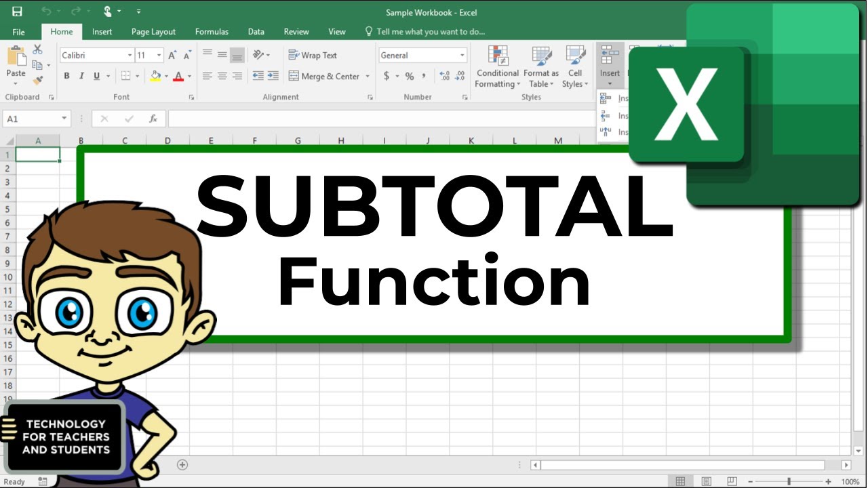Apply yellow Fill Color bucket
868x488 pixels.
point(156,76)
